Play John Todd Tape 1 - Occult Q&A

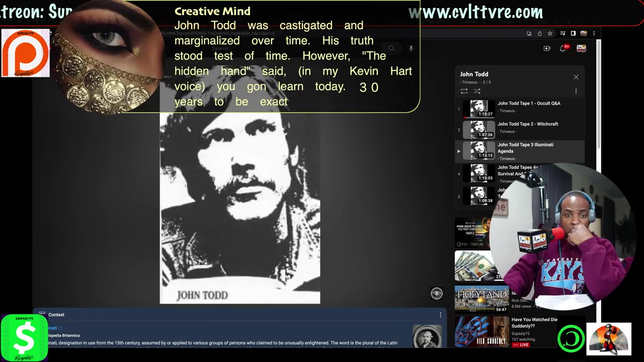click(520, 108)
